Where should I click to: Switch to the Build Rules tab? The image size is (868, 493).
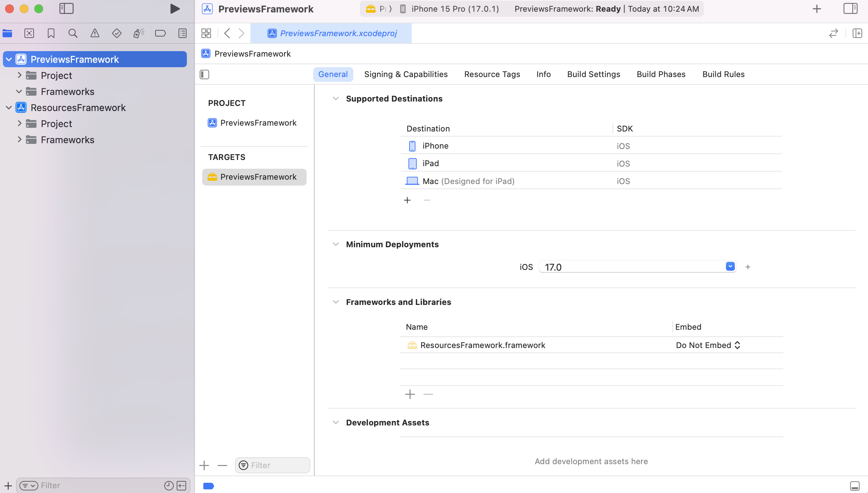click(x=723, y=74)
